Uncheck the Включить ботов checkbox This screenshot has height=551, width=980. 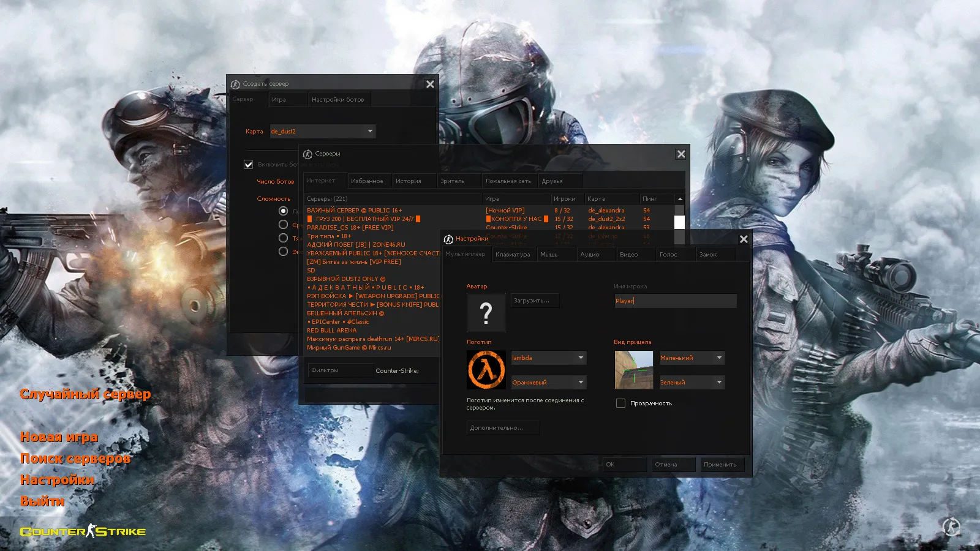point(248,164)
